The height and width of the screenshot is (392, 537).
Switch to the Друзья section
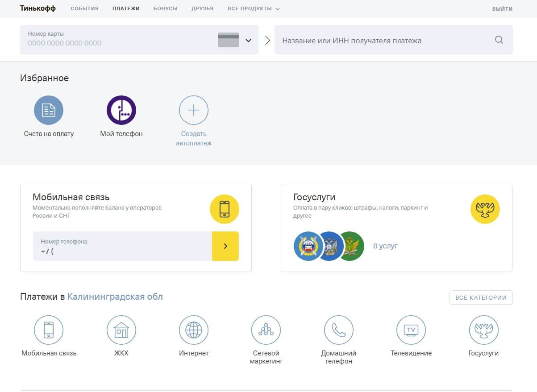tap(202, 8)
